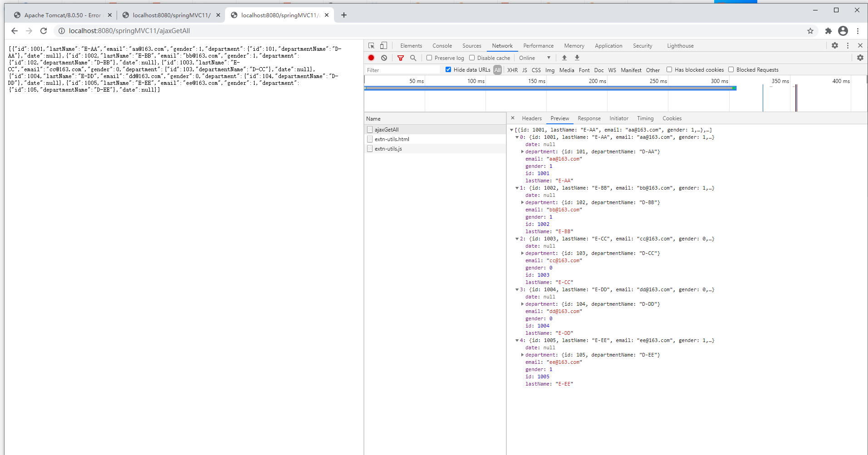
Task: Open the Online throttling dropdown
Action: pos(535,58)
